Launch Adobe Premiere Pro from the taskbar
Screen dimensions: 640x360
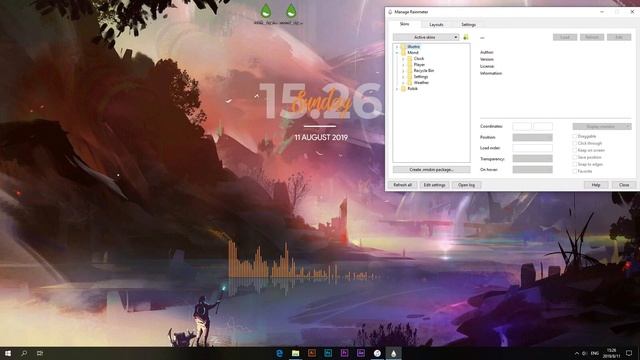pos(344,353)
